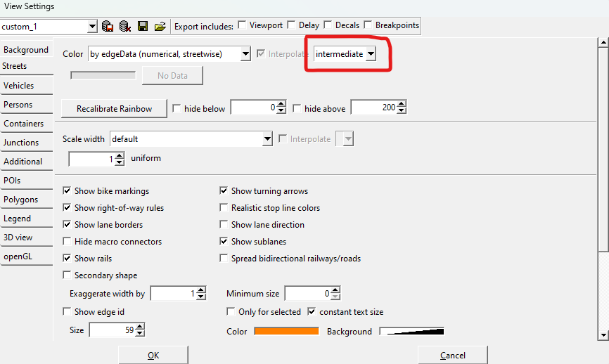Click the Cancel button
This screenshot has height=364, width=609.
[x=453, y=355]
